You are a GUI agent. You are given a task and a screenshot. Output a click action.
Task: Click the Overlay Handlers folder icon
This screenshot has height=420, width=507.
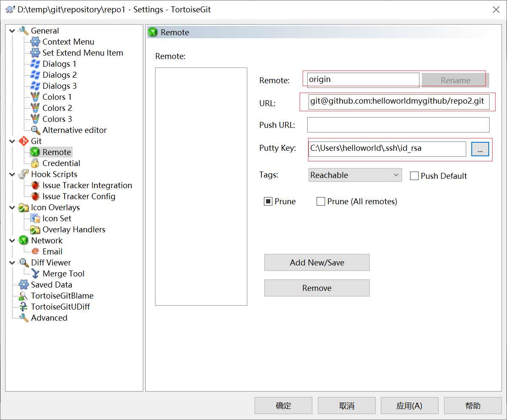(35, 229)
